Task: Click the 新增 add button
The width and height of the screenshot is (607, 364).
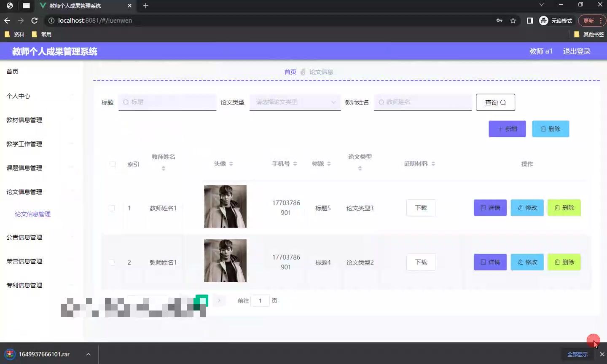Action: [x=507, y=129]
